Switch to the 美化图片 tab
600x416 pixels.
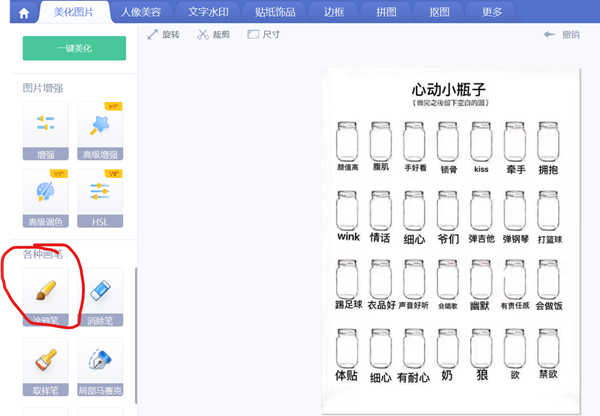pos(74,12)
